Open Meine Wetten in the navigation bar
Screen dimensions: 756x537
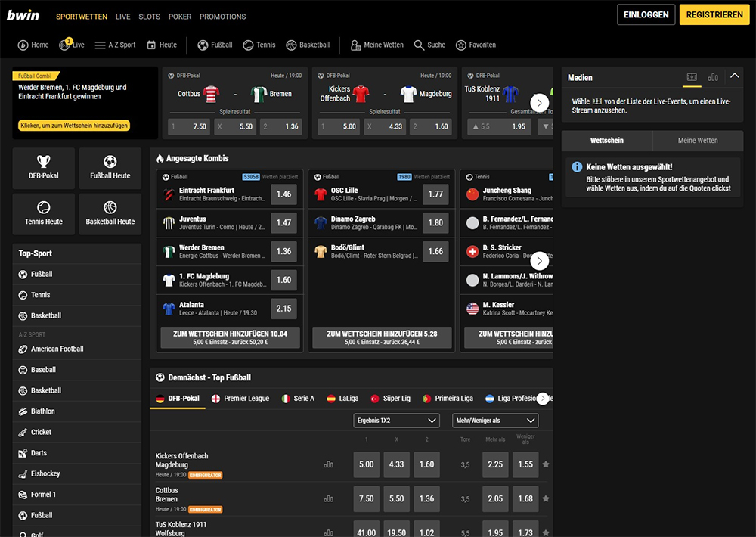pos(377,45)
